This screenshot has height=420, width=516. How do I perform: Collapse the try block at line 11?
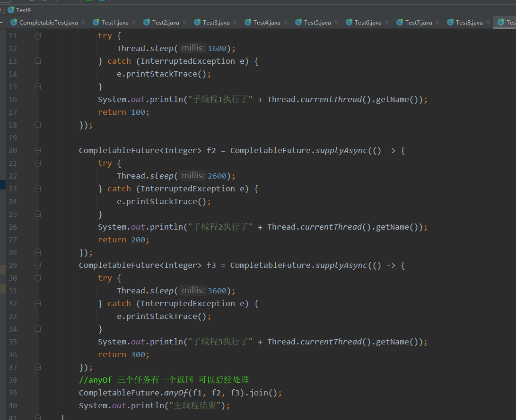click(38, 36)
